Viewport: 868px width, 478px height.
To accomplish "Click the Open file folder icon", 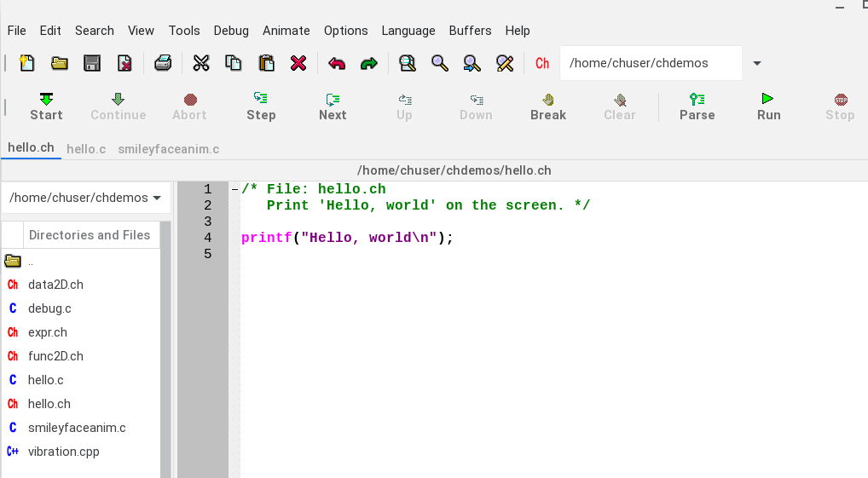I will [60, 63].
